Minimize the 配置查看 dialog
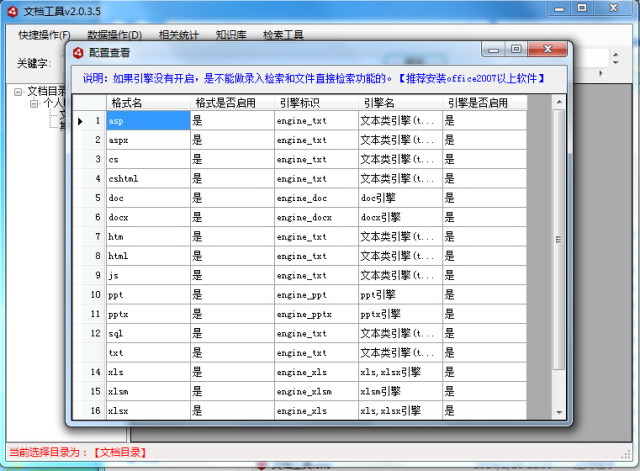This screenshot has width=640, height=471. tap(494, 49)
